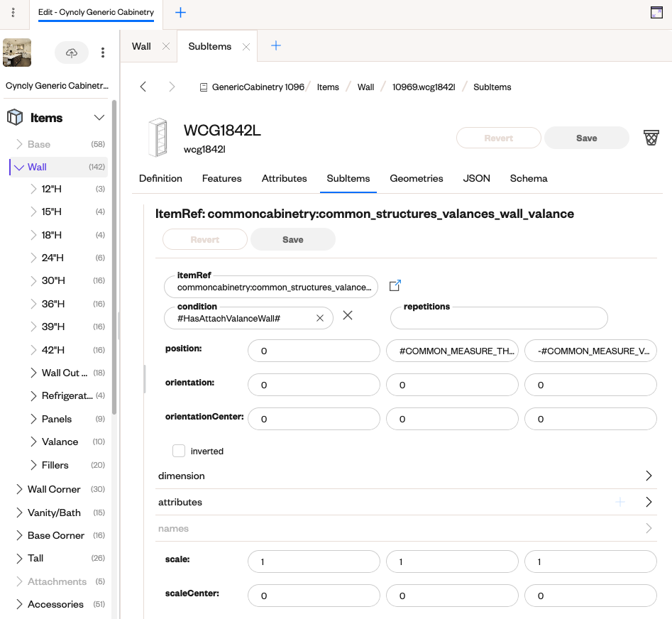Image resolution: width=672 pixels, height=619 pixels.
Task: Go to 10969.wcg1842l in the breadcrumb
Action: pyautogui.click(x=424, y=87)
